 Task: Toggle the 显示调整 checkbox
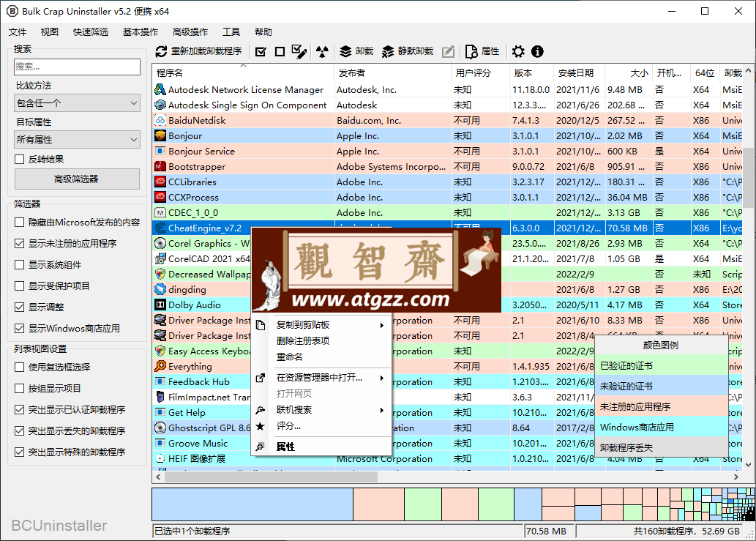pyautogui.click(x=20, y=307)
